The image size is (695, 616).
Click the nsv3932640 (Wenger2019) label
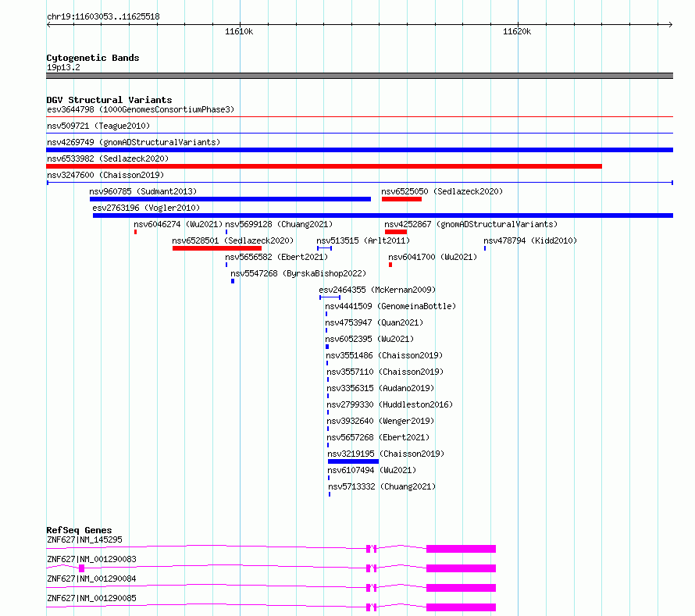click(380, 421)
